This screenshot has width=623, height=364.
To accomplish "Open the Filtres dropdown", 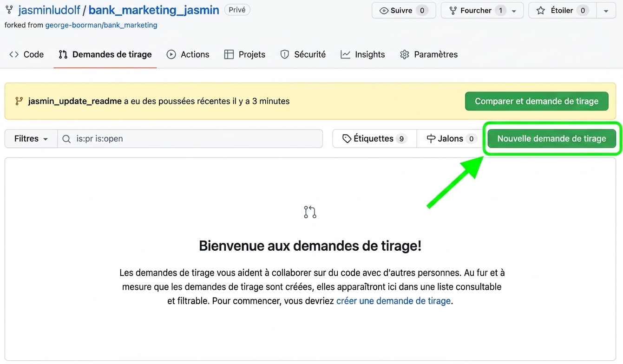I will click(x=31, y=139).
